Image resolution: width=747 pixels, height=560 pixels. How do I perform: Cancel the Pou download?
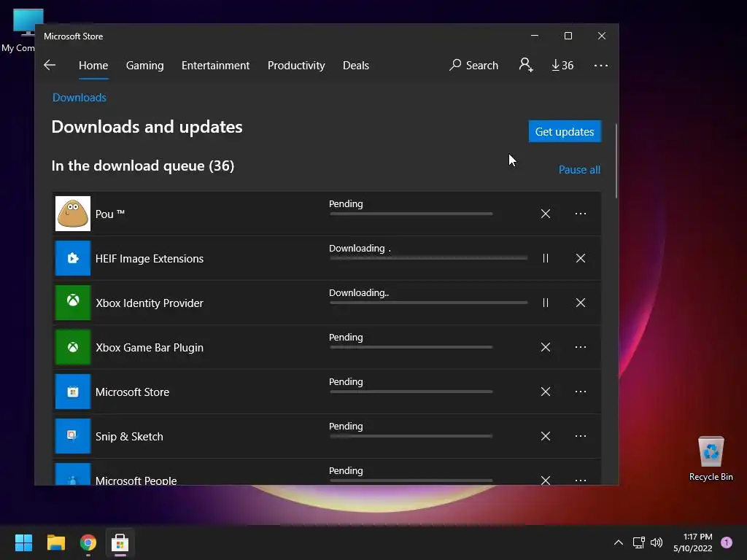(546, 214)
